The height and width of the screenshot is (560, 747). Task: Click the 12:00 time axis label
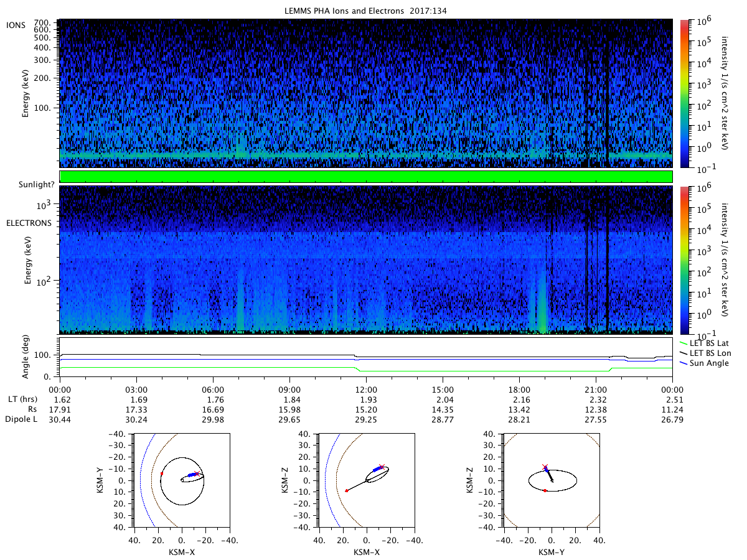point(366,388)
